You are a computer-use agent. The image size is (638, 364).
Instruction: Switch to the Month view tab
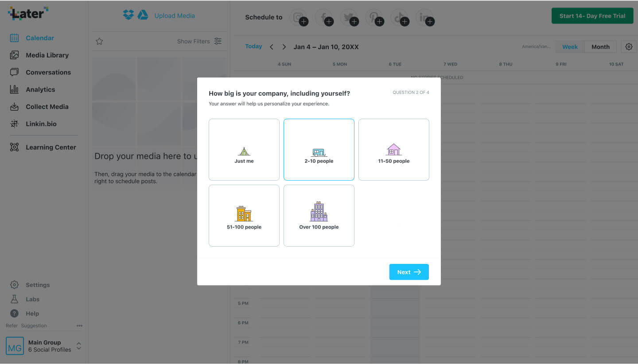(600, 47)
